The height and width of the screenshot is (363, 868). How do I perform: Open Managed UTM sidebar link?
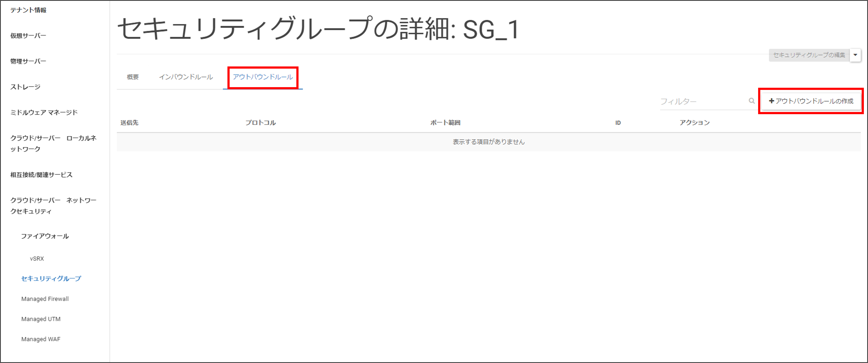pyautogui.click(x=41, y=319)
